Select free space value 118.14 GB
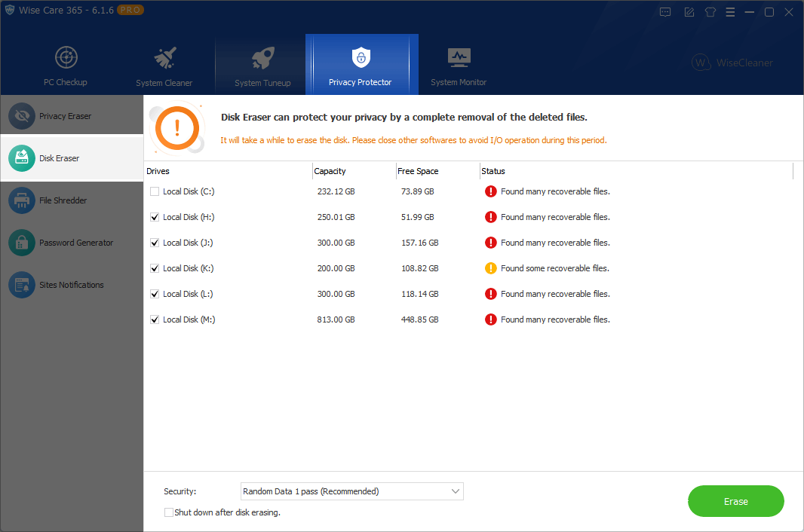This screenshot has height=532, width=804. click(x=420, y=294)
